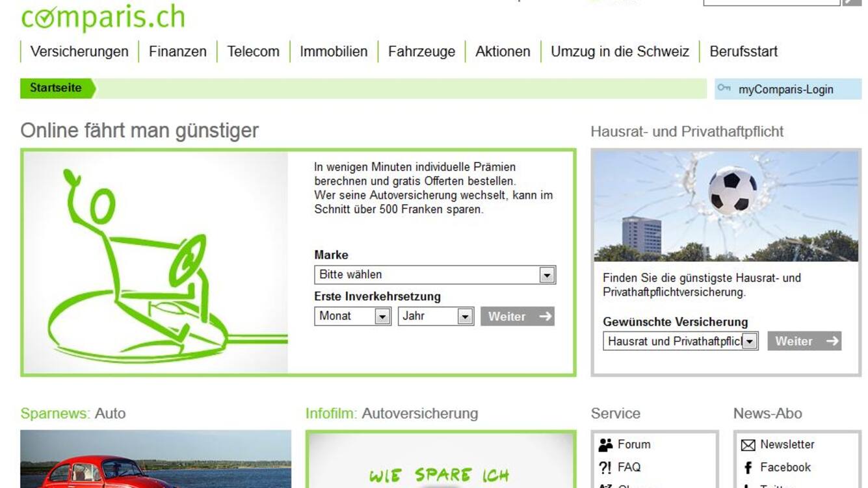Expand the Marke 'Bitte wählen' dropdown
868x488 pixels.
(435, 275)
